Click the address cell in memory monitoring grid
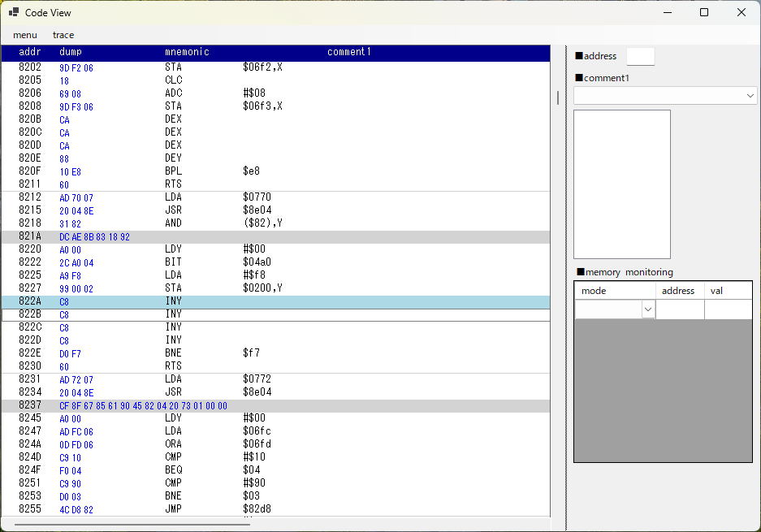Image resolution: width=761 pixels, height=532 pixels. point(680,309)
